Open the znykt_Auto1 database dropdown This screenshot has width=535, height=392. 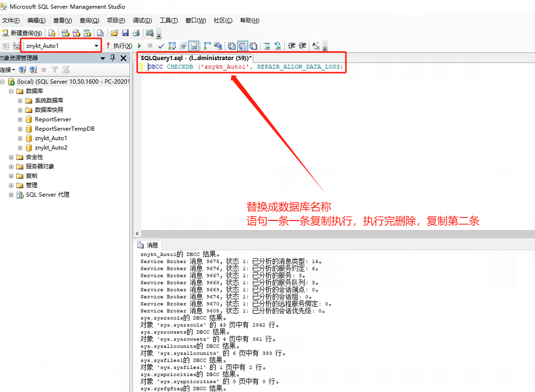tap(96, 46)
